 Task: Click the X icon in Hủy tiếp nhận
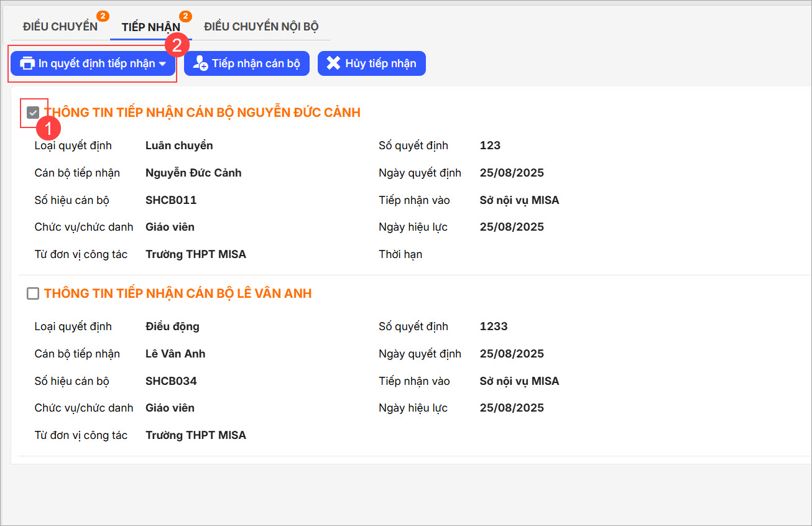334,63
